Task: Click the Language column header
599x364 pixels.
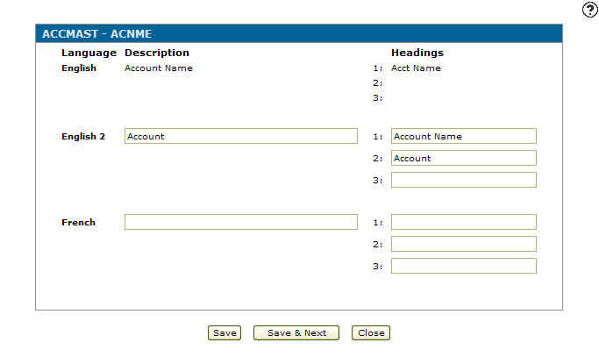Action: pos(89,53)
